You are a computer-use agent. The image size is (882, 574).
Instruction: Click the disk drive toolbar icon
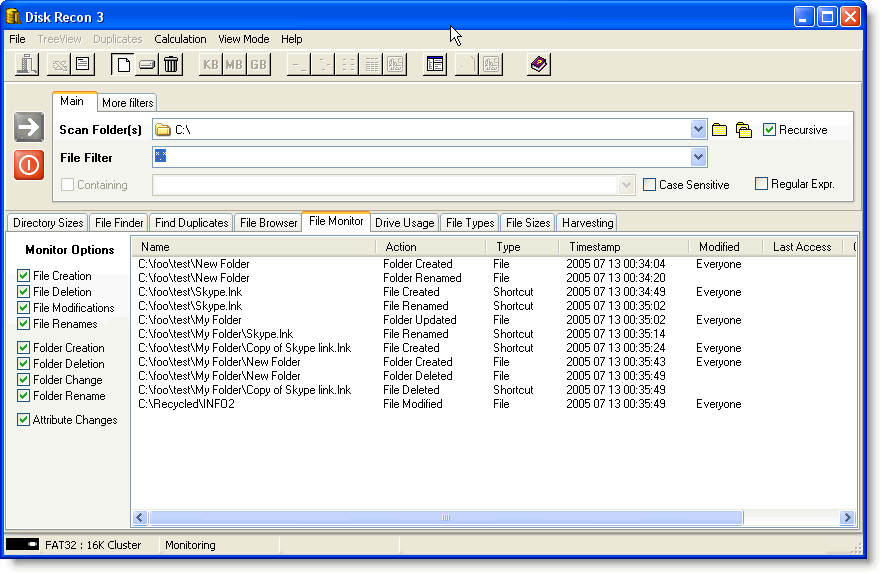(147, 64)
